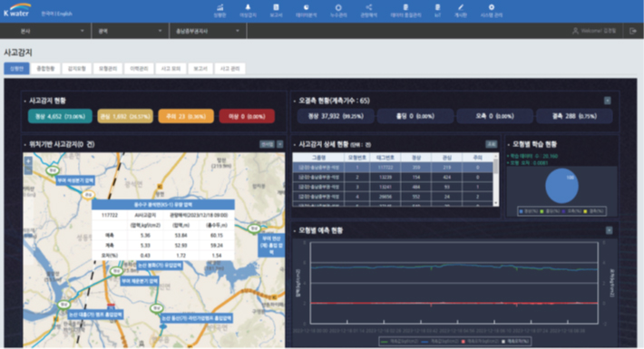644x349 pixels.
Task: Select the 종합현황 tab
Action: [45, 69]
